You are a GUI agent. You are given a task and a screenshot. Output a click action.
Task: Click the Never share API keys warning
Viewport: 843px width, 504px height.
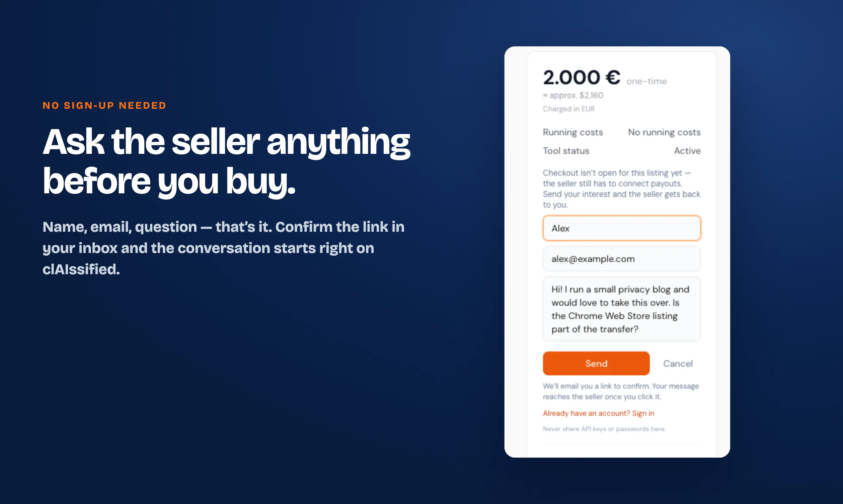pos(604,429)
